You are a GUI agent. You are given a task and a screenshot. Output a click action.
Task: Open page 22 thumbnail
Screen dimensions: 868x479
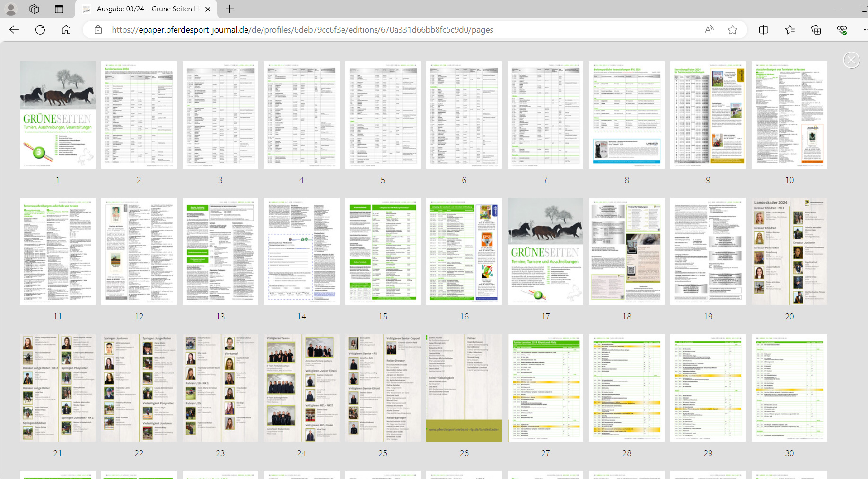(x=139, y=388)
